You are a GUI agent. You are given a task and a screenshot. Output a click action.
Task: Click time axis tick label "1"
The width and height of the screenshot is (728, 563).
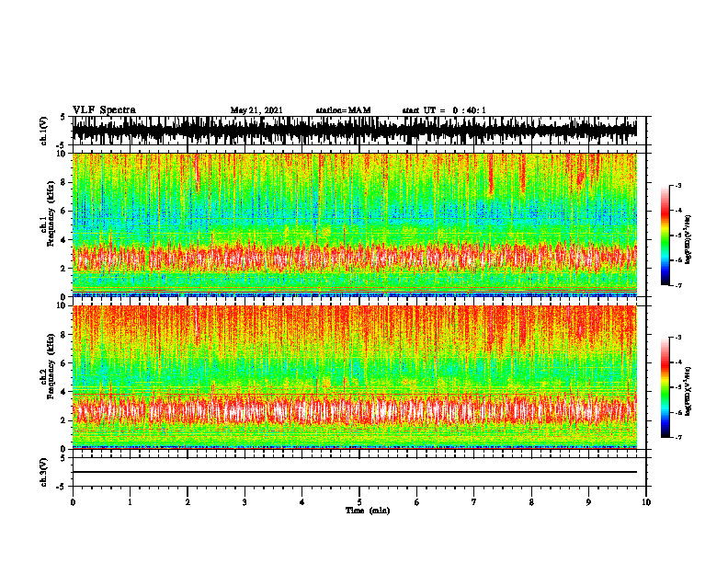pyautogui.click(x=130, y=502)
